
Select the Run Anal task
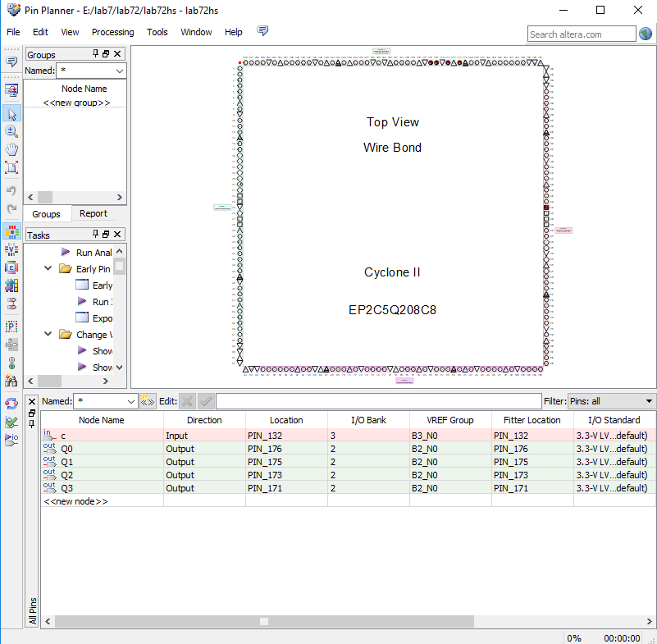87,253
